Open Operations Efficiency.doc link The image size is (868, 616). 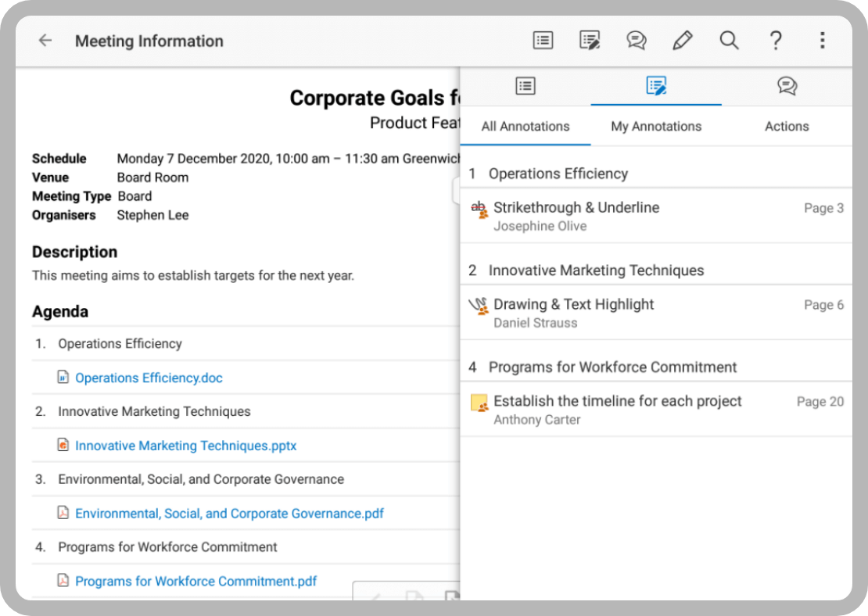coord(149,378)
